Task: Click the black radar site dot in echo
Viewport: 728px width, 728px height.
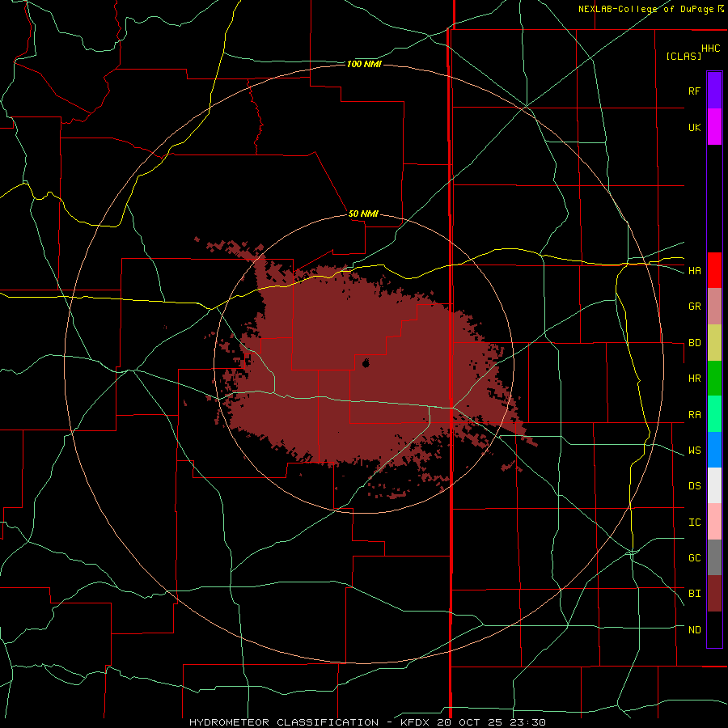Action: 366,363
